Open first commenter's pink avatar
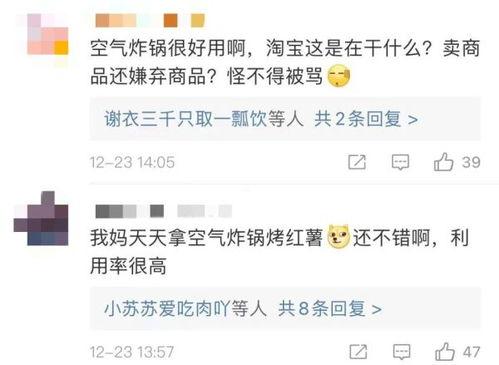The width and height of the screenshot is (499, 365). click(48, 34)
